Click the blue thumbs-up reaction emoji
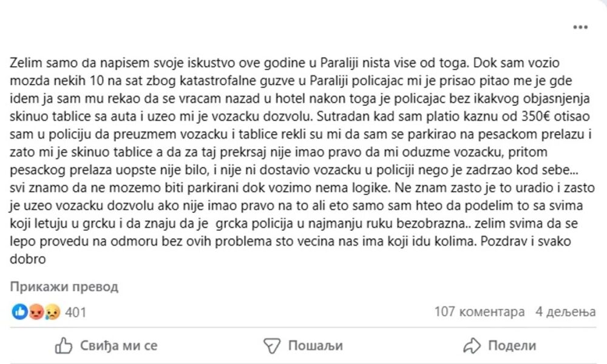The width and height of the screenshot is (607, 364). coord(19,312)
